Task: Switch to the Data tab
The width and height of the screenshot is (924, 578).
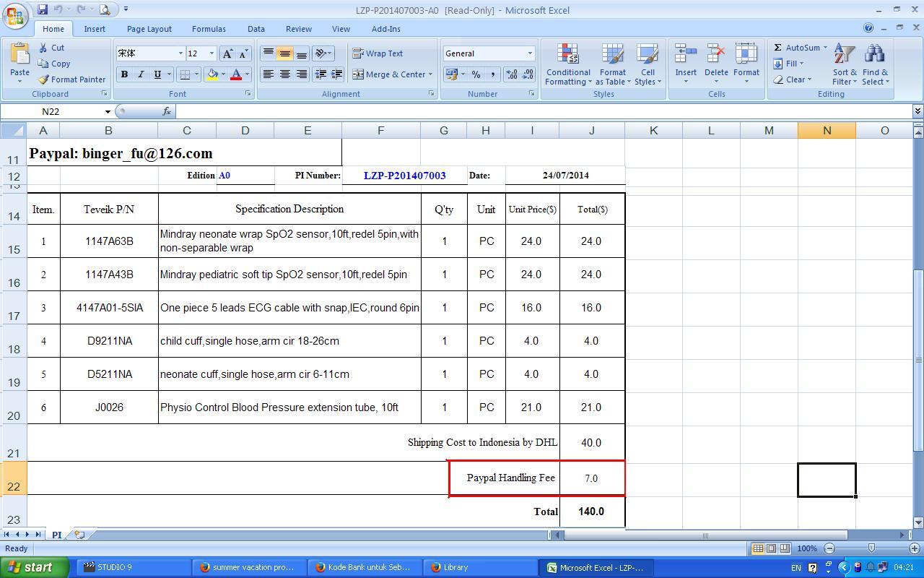Action: [x=256, y=29]
